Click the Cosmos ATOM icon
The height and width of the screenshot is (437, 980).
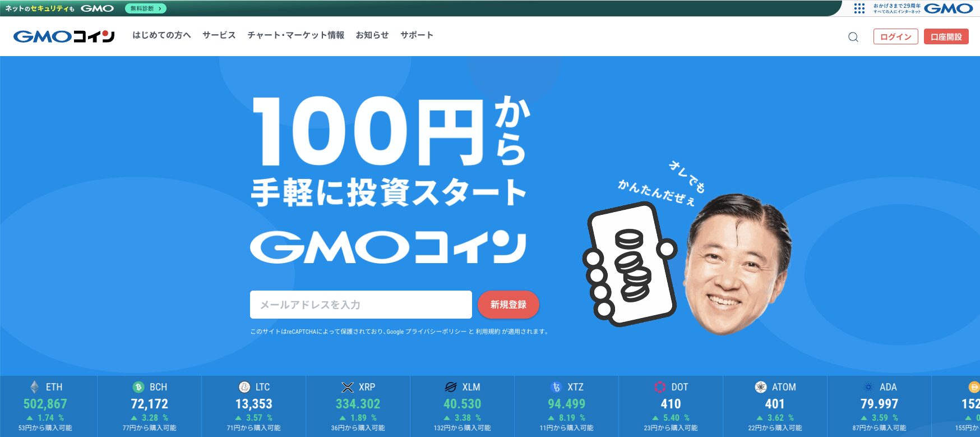coord(761,387)
